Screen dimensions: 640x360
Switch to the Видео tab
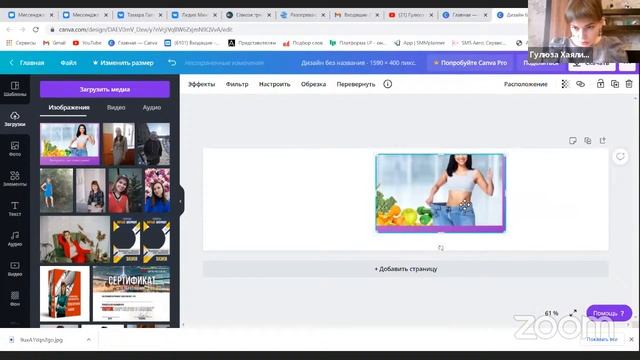pos(116,107)
